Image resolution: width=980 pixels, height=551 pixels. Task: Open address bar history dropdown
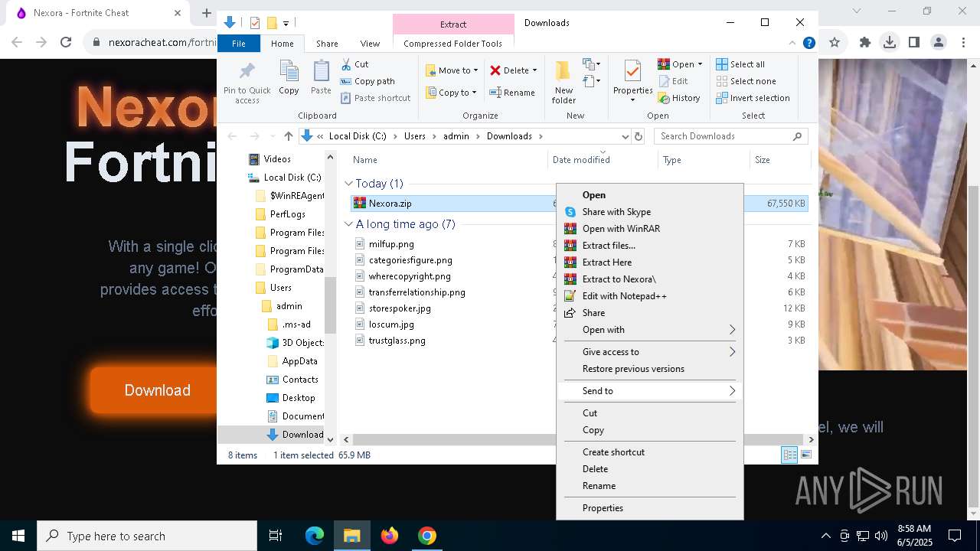[625, 136]
